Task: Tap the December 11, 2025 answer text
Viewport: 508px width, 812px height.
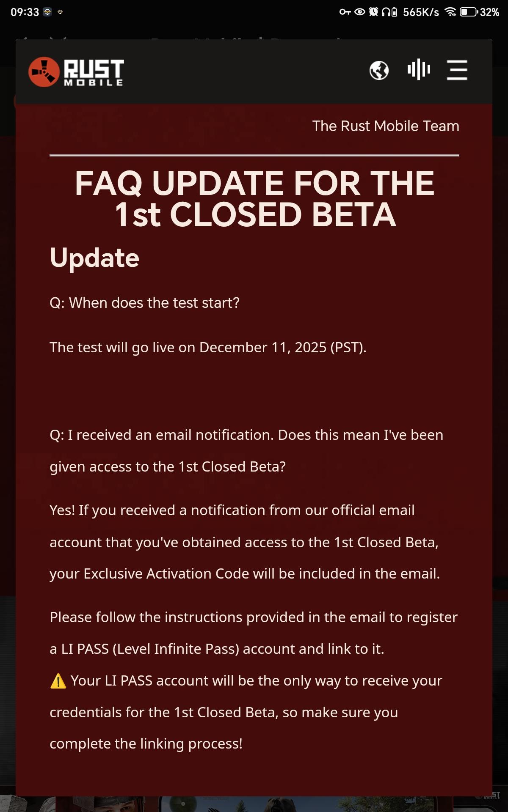Action: [x=208, y=347]
